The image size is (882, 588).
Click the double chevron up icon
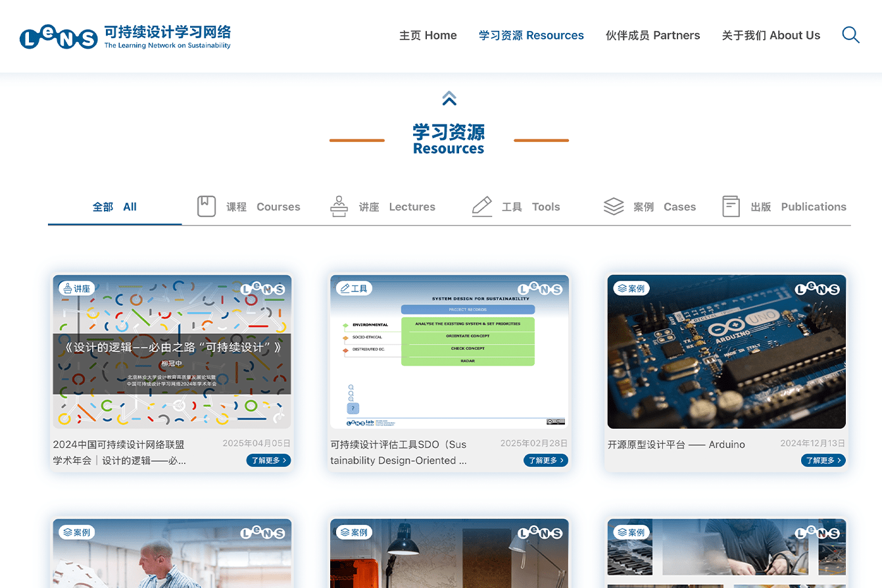tap(449, 98)
